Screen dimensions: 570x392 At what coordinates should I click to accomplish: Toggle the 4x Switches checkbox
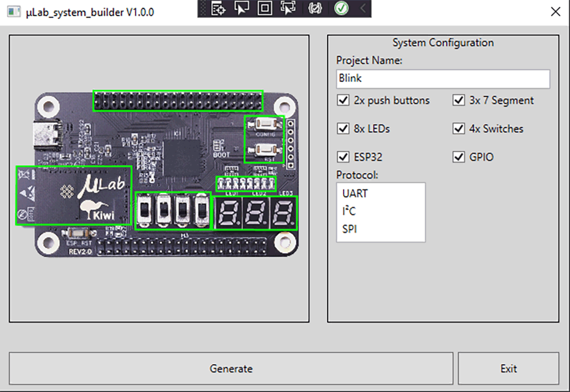tap(459, 128)
